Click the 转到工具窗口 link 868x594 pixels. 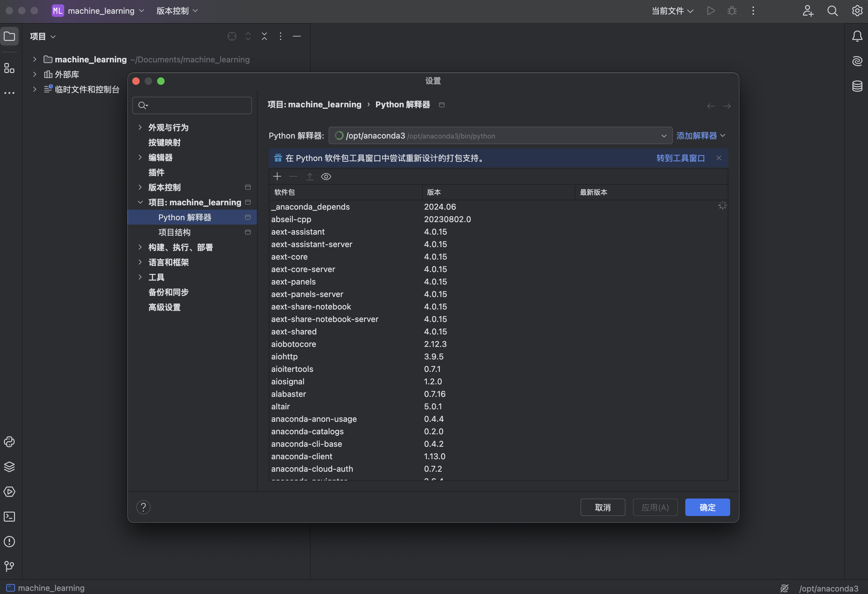pyautogui.click(x=681, y=158)
